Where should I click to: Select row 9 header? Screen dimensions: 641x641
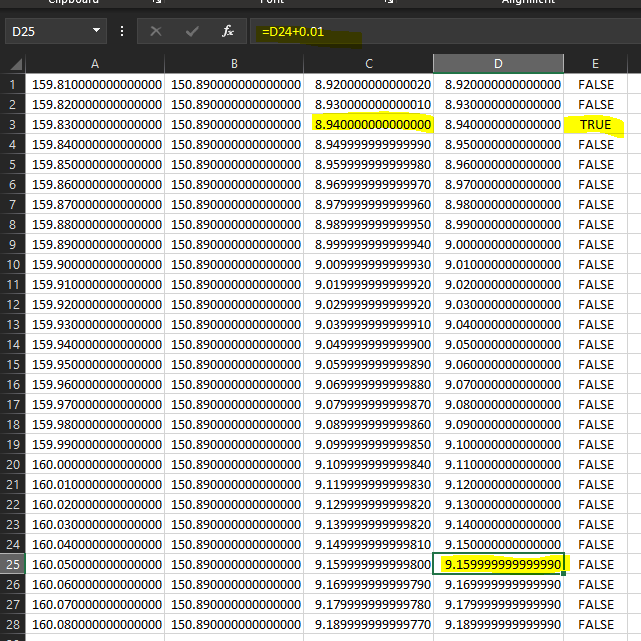13,244
